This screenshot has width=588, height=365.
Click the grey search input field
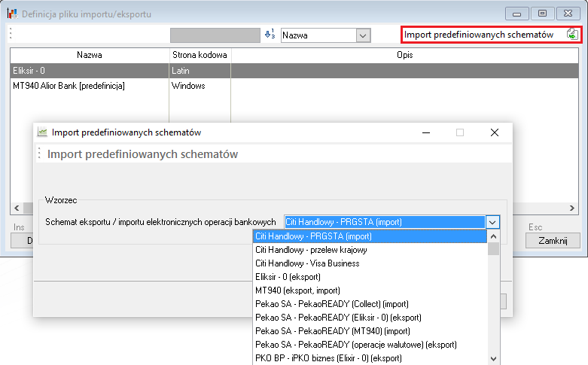(215, 35)
